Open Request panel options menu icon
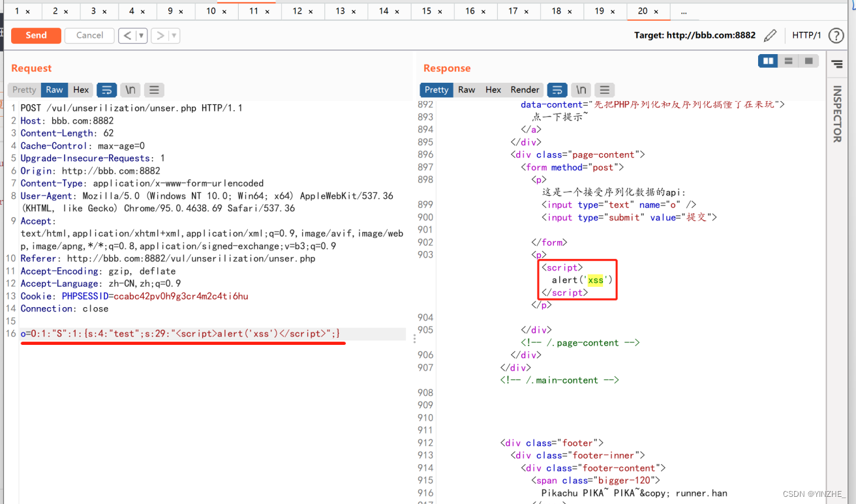The height and width of the screenshot is (504, 856). point(154,90)
